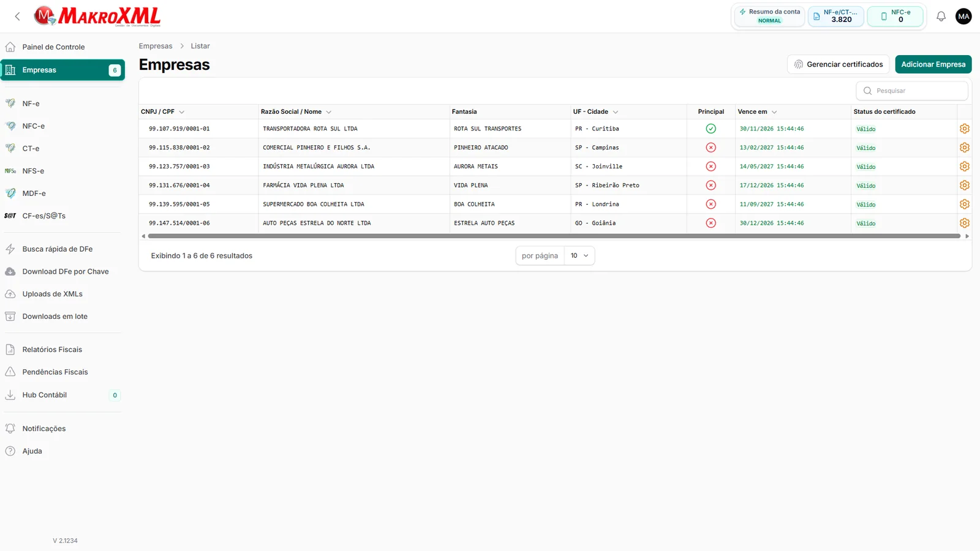980x551 pixels.
Task: Toggle Principal for Comercial Pinheiro e Filhos
Action: coord(710,148)
